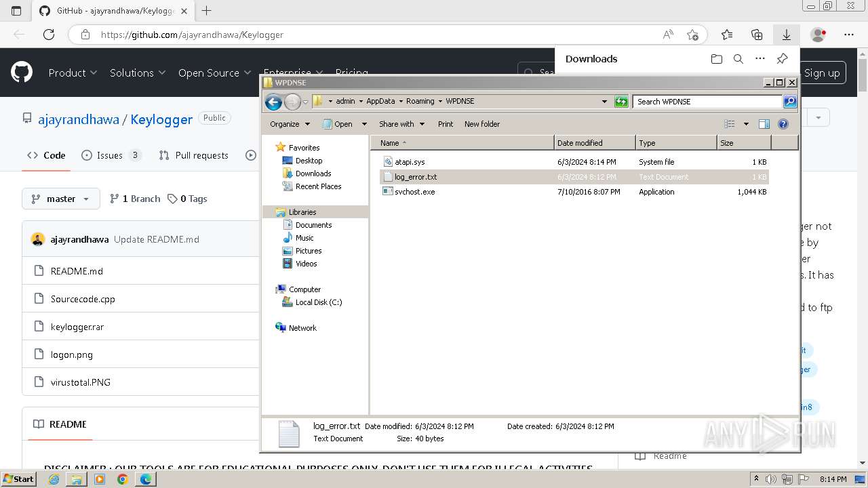Open the Pull requests tab
Screen dimensions: 868x488
(194, 155)
